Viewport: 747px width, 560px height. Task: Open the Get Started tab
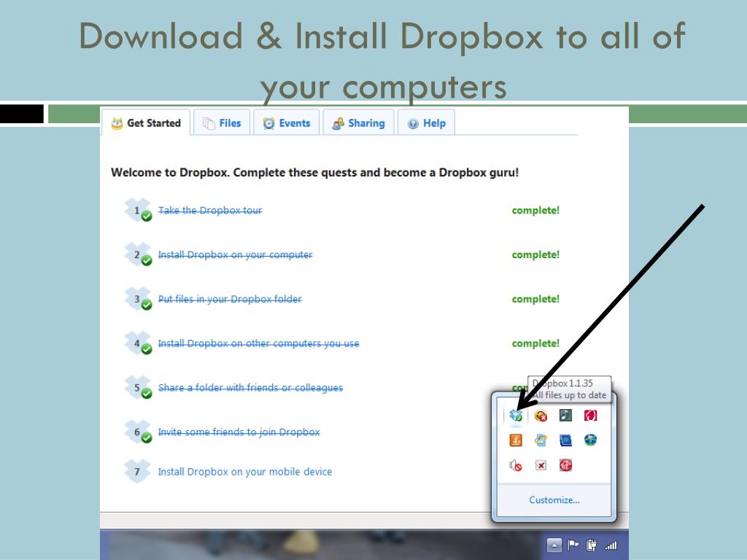(x=146, y=123)
